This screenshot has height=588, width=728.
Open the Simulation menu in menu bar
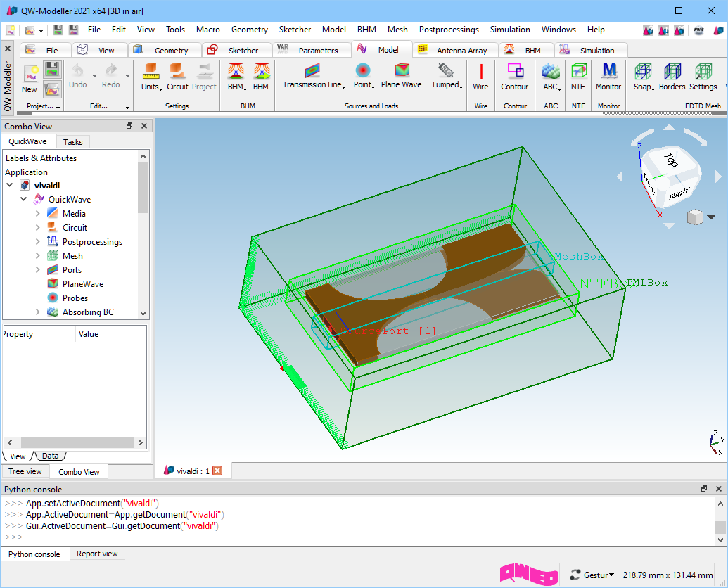pyautogui.click(x=510, y=30)
